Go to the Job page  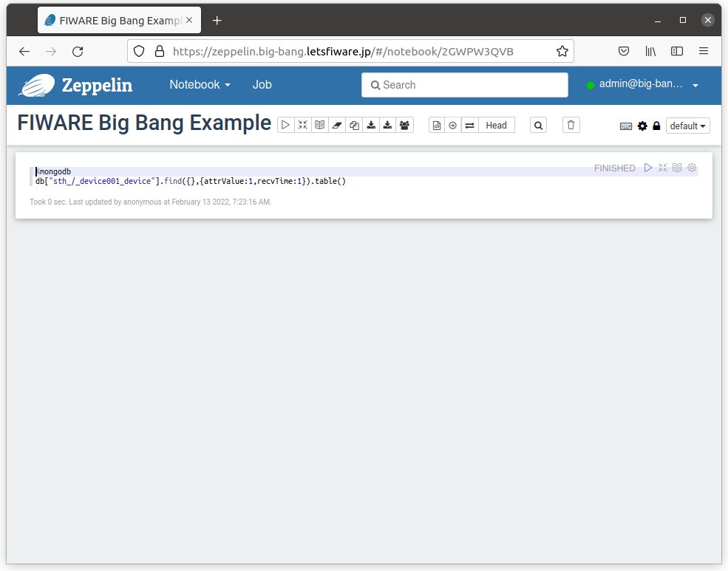[x=262, y=85]
